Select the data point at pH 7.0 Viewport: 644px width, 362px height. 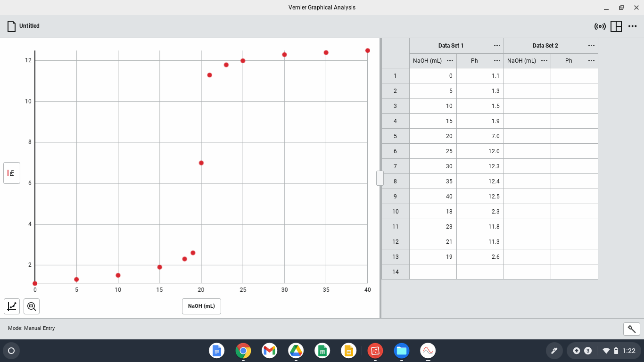point(201,163)
